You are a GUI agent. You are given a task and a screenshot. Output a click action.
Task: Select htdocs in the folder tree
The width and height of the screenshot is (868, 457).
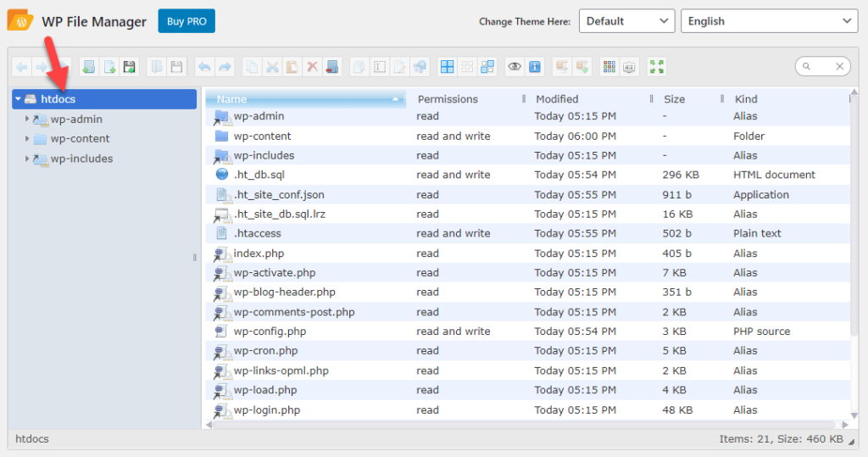[x=104, y=99]
